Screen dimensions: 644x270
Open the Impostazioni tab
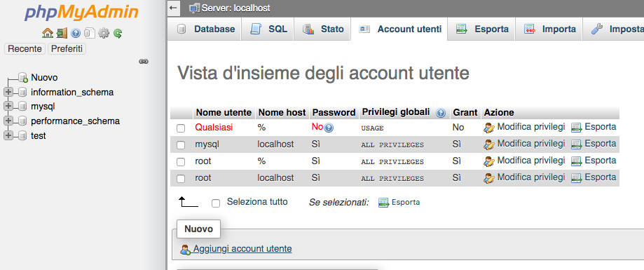coord(614,29)
